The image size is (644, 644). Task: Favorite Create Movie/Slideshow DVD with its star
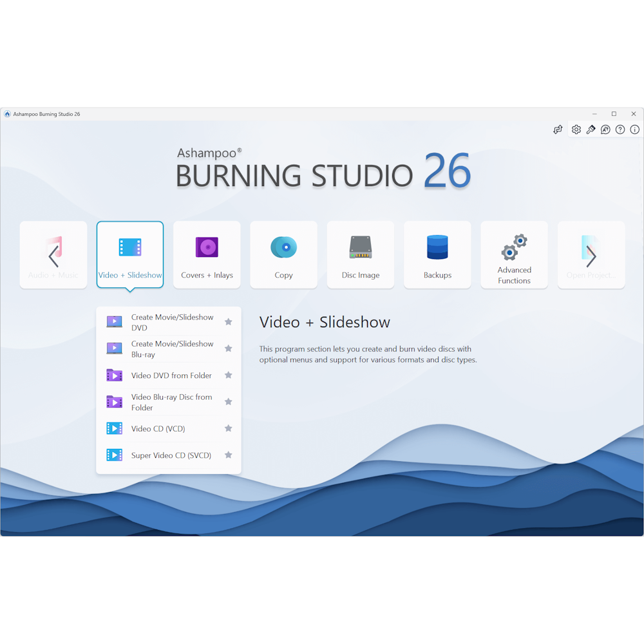229,322
